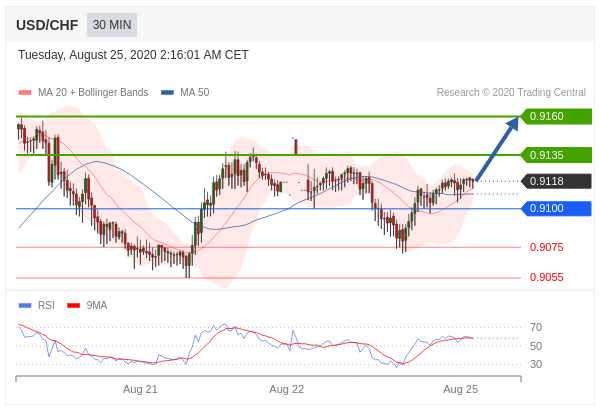Click the Aug 22 date axis label
602x411 pixels.
coord(286,390)
